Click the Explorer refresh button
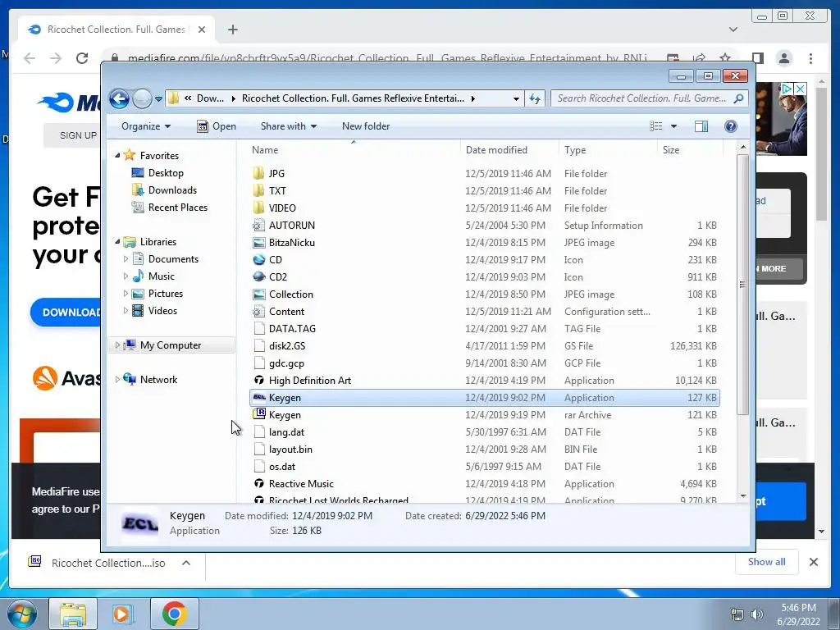840x630 pixels. pyautogui.click(x=535, y=98)
